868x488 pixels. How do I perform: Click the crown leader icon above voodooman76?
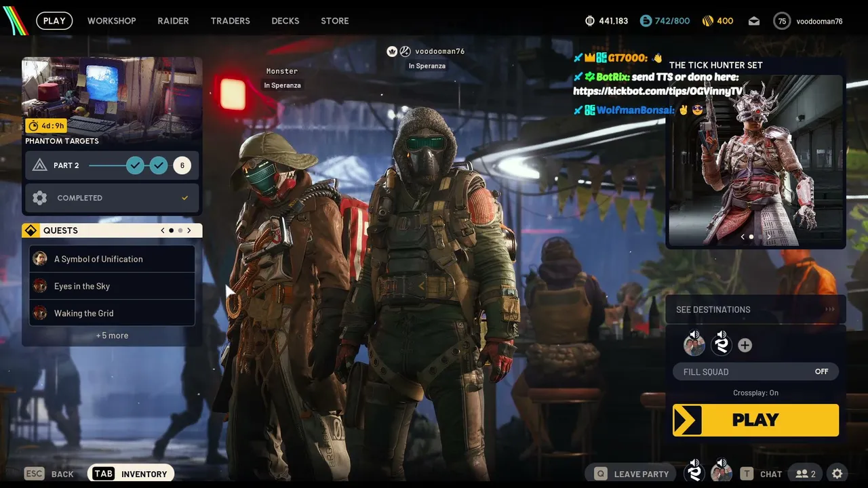[391, 51]
